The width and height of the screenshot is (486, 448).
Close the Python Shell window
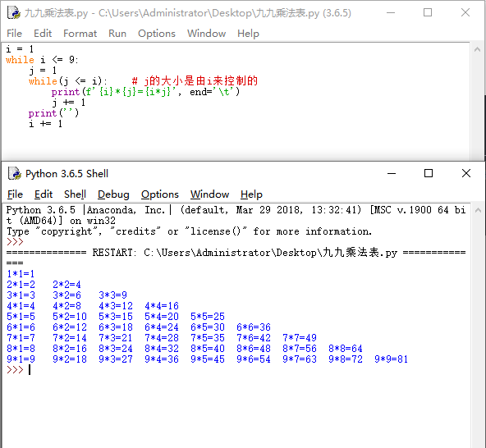(x=466, y=173)
